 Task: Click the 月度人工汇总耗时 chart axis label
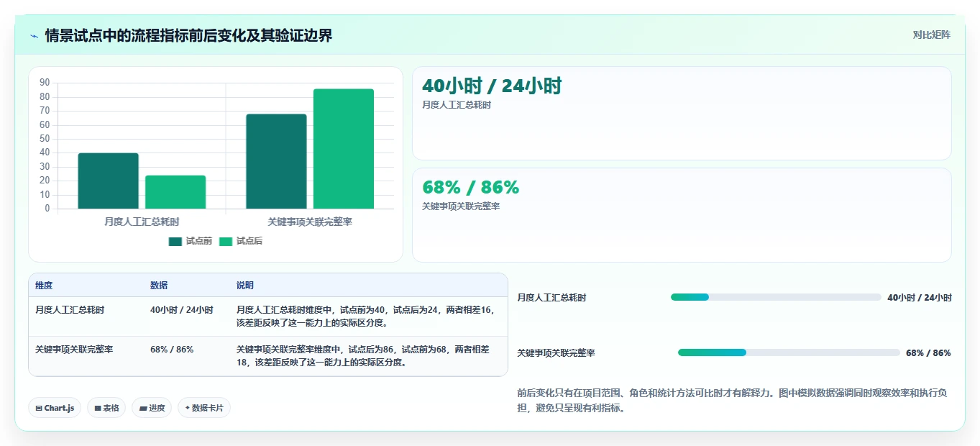coord(142,222)
